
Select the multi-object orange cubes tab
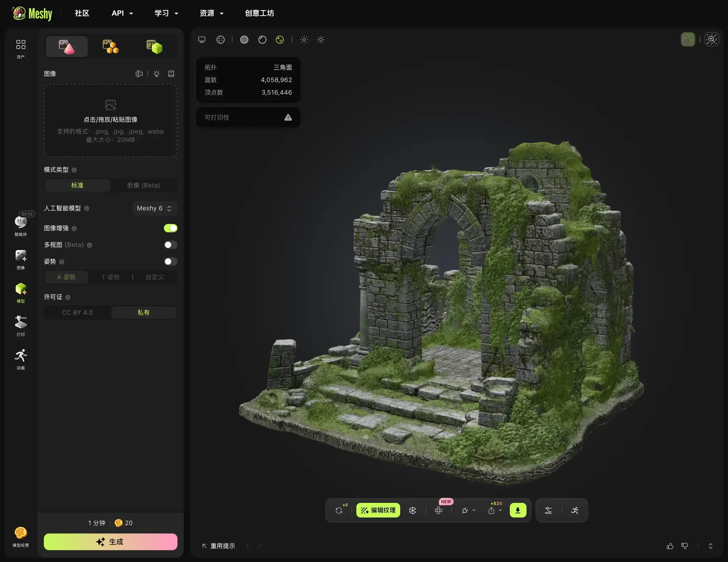coord(111,47)
